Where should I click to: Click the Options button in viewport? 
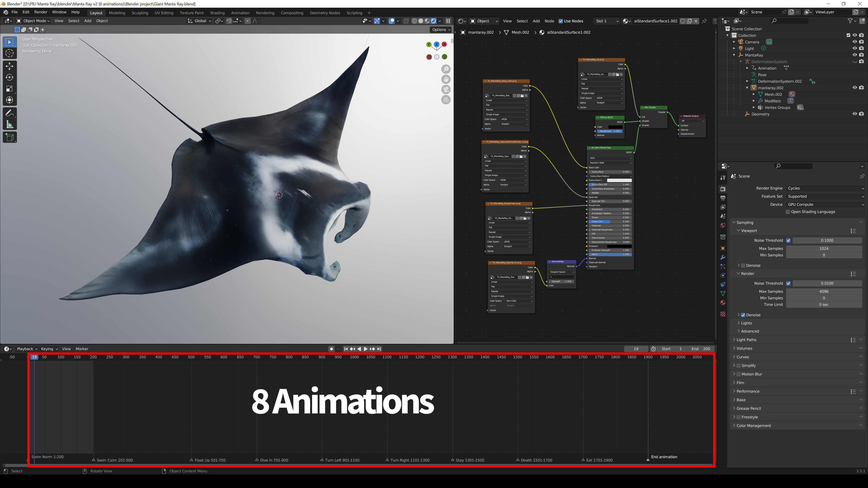[441, 30]
